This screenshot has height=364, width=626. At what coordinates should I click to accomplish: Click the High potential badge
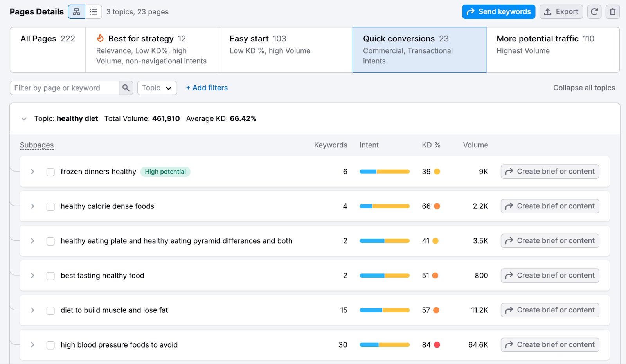165,172
